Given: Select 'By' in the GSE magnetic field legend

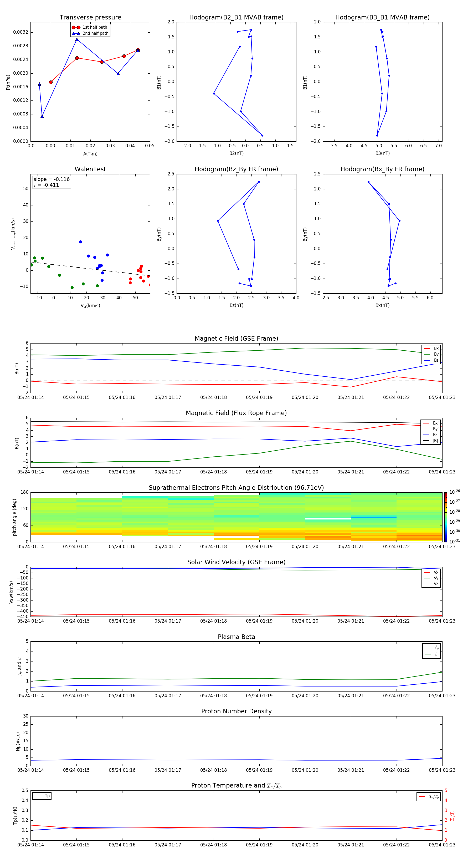Looking at the screenshot, I should 431,354.
